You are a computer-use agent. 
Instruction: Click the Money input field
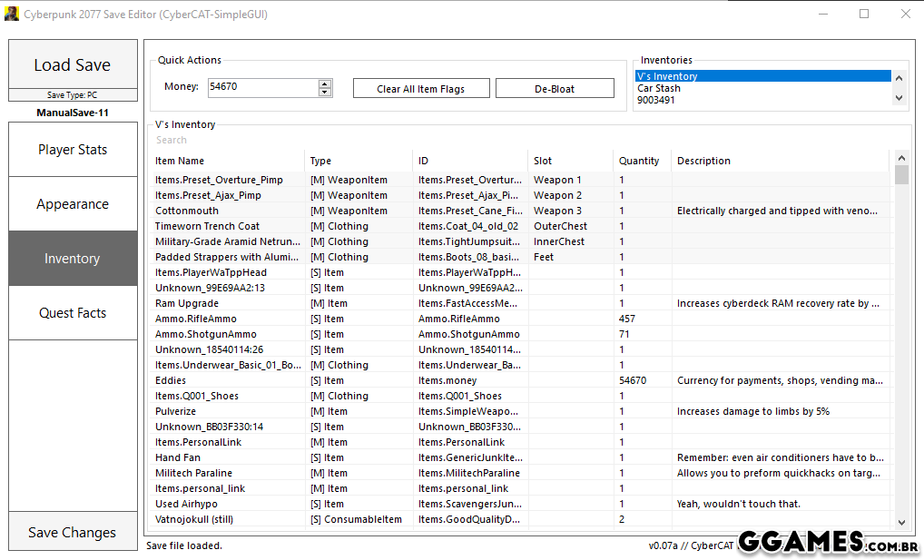(261, 88)
